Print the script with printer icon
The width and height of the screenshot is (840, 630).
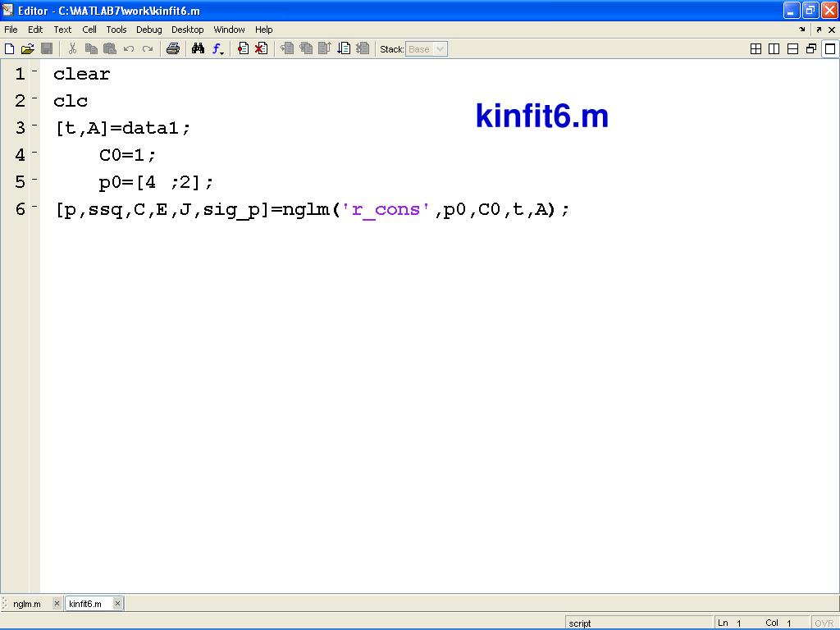pyautogui.click(x=172, y=49)
